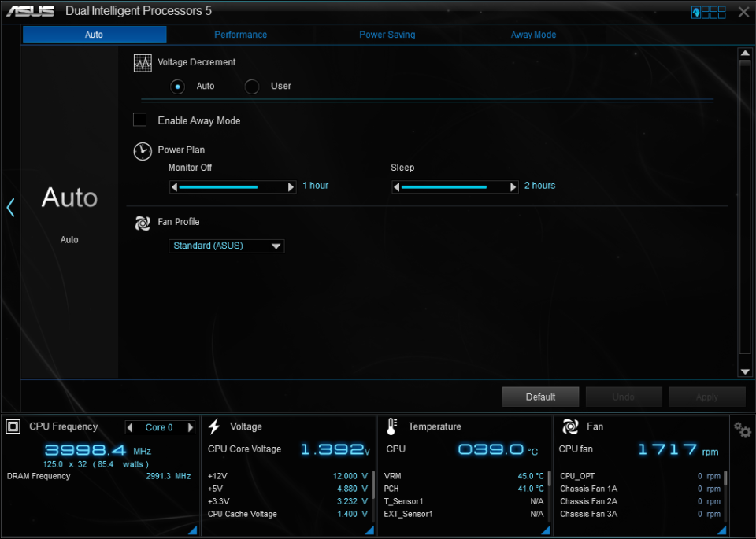
Task: Click the Fan monitor panel icon
Action: click(x=570, y=426)
